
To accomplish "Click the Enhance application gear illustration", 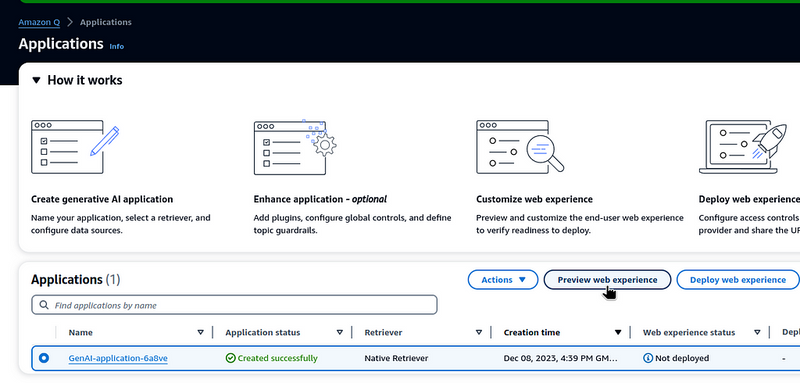I will [295, 147].
